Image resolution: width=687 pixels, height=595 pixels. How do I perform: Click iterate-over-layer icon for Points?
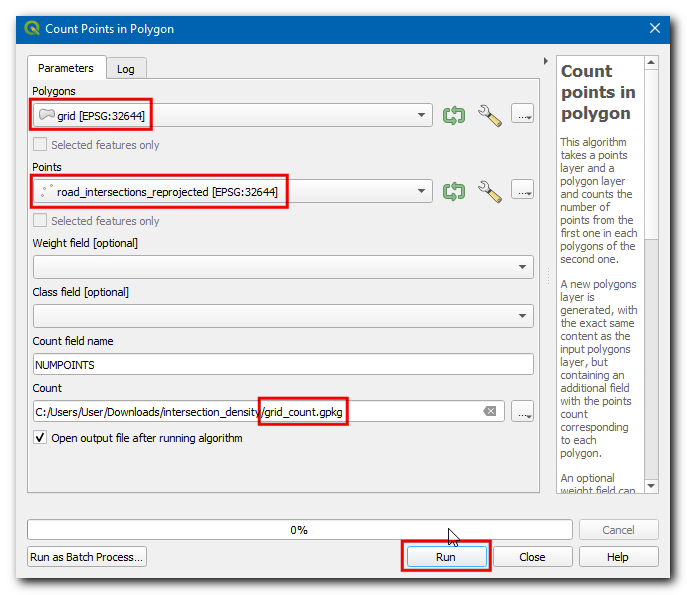click(454, 190)
